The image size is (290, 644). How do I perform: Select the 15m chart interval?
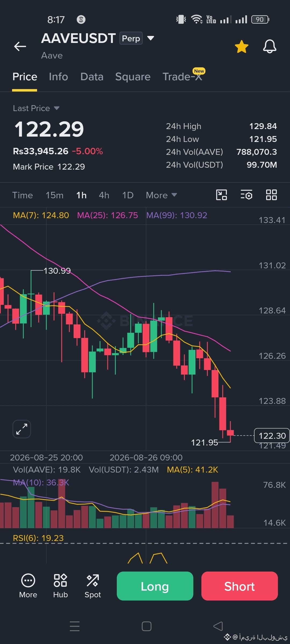click(x=55, y=195)
